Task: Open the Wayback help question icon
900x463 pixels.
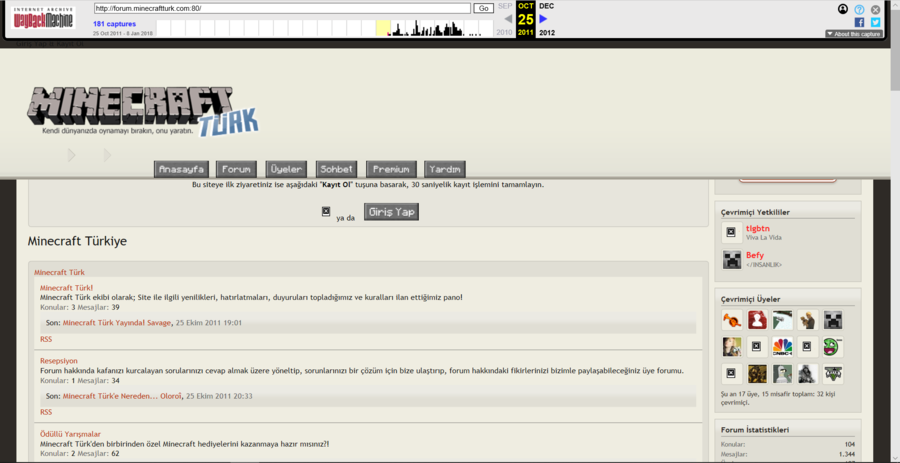Action: [859, 9]
